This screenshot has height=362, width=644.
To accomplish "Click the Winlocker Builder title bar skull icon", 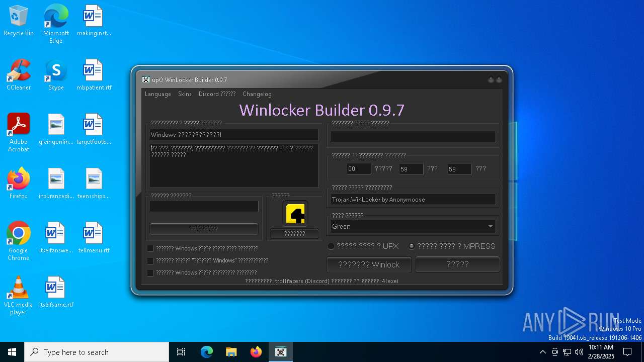I will tap(146, 79).
